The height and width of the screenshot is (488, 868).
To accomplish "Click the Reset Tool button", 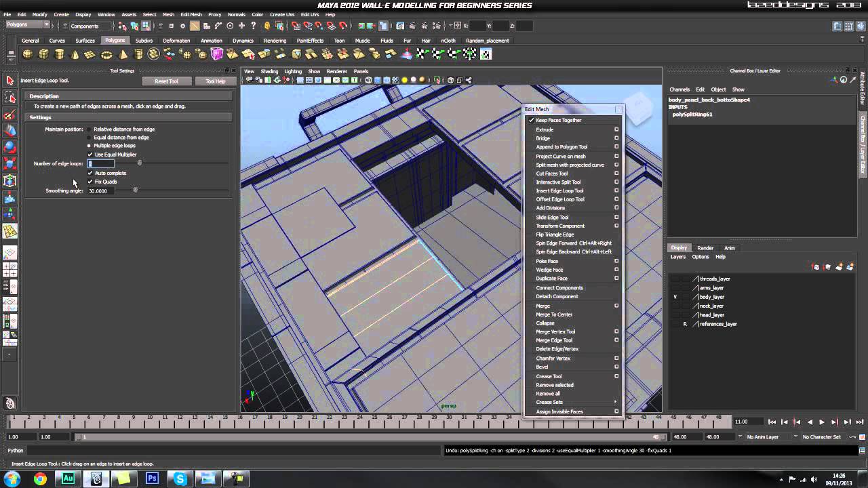I will [166, 81].
